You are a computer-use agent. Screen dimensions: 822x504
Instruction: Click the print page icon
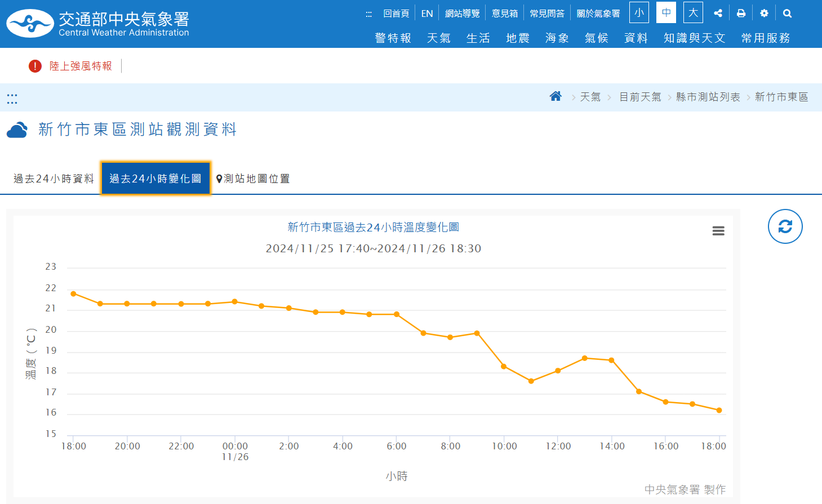pyautogui.click(x=741, y=13)
